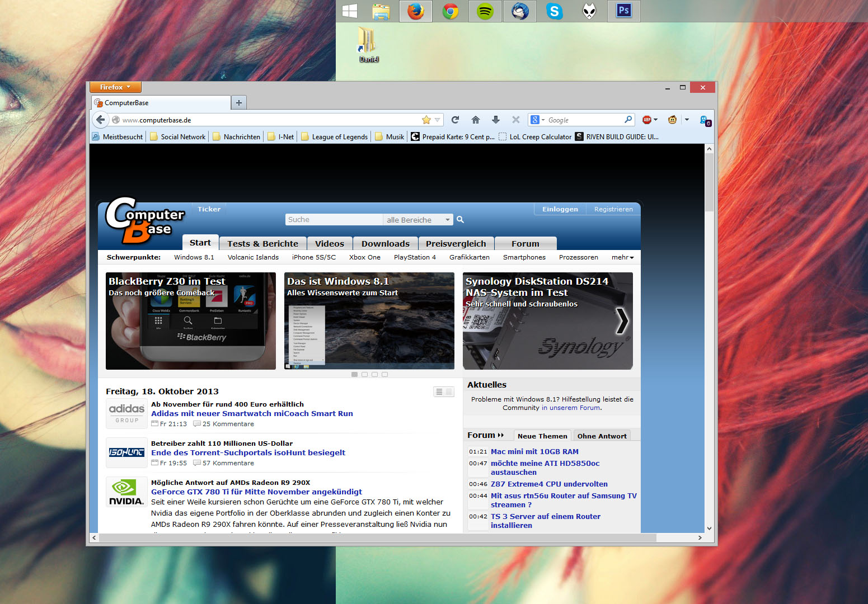The height and width of the screenshot is (604, 868).
Task: Open the 'Das ist Windows 8.1' teaser
Action: tap(369, 321)
